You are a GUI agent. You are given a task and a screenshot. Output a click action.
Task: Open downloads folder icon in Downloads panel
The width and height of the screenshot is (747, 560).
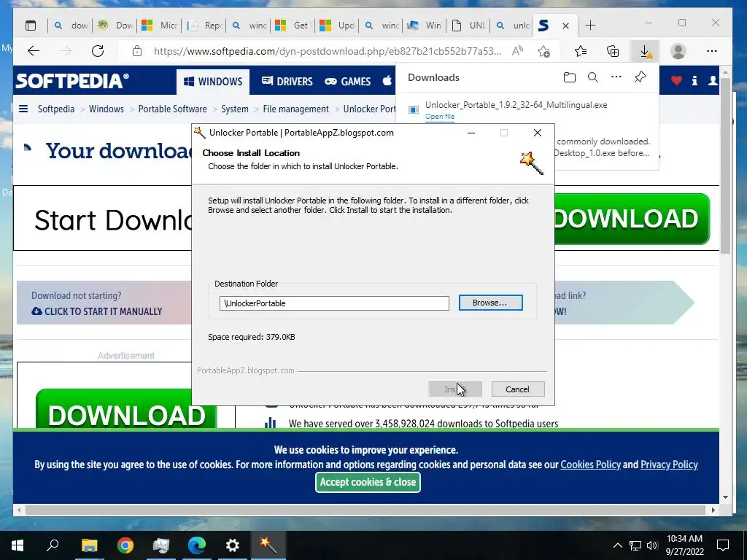pyautogui.click(x=569, y=77)
